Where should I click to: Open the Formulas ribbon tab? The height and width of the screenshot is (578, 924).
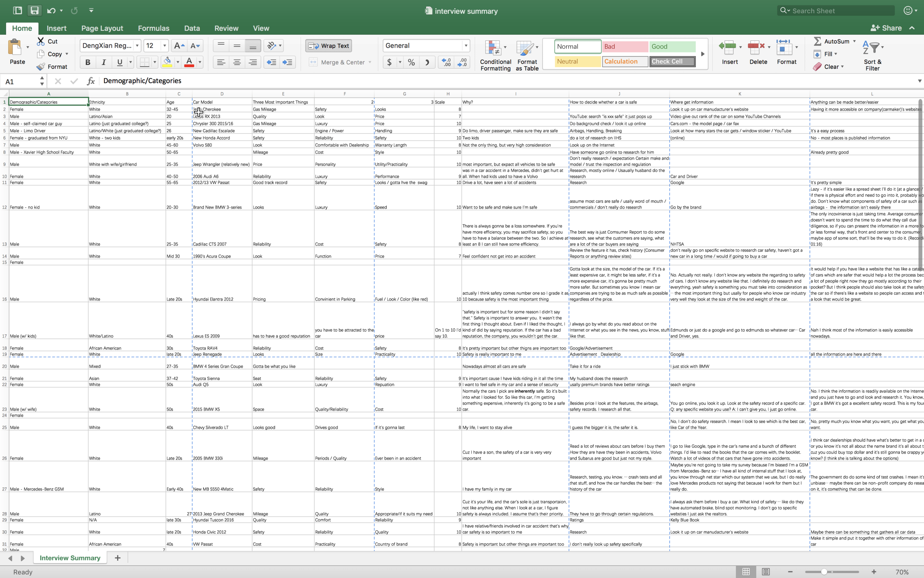click(x=153, y=28)
